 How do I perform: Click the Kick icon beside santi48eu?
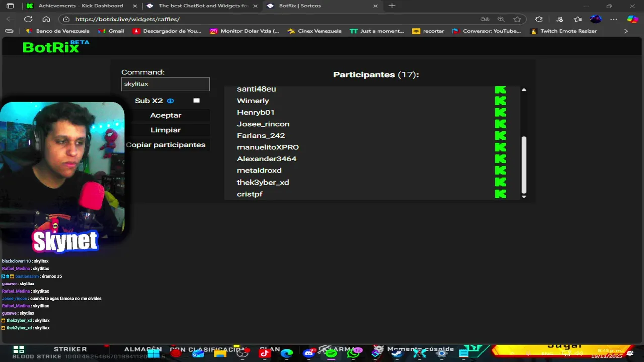[500, 89]
